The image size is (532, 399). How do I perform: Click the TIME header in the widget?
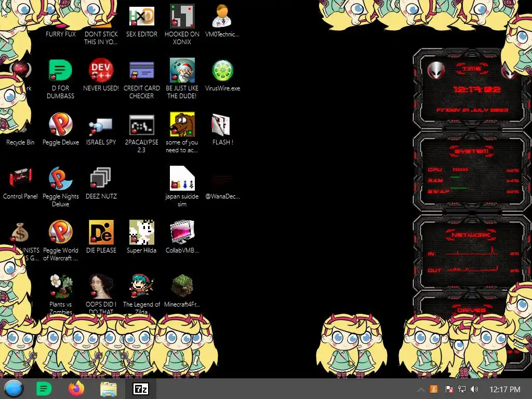tap(472, 69)
